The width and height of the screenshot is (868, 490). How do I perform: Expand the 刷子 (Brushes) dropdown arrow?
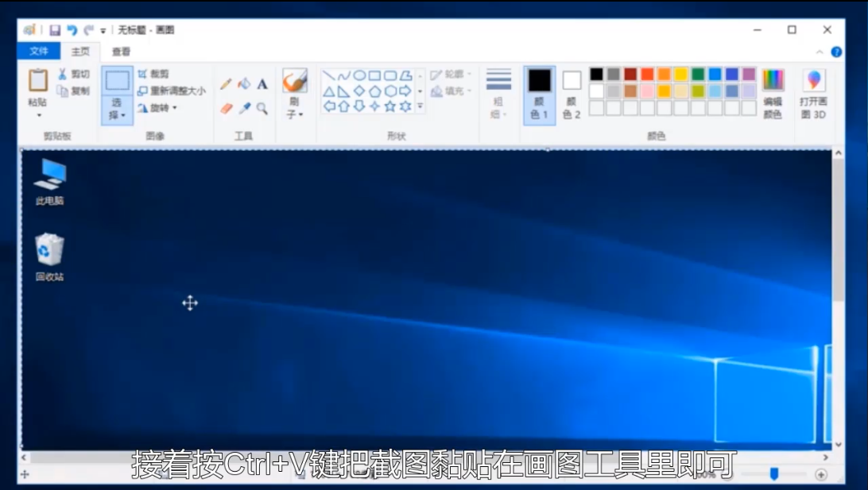point(300,115)
